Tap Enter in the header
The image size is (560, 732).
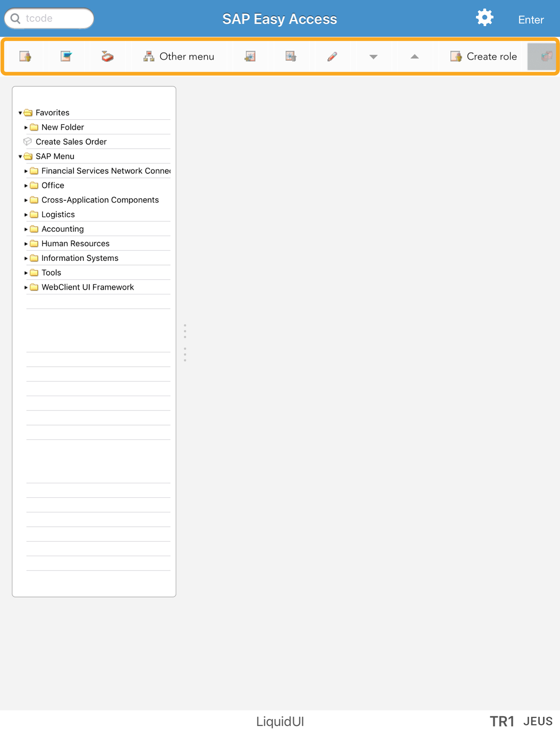click(x=531, y=20)
